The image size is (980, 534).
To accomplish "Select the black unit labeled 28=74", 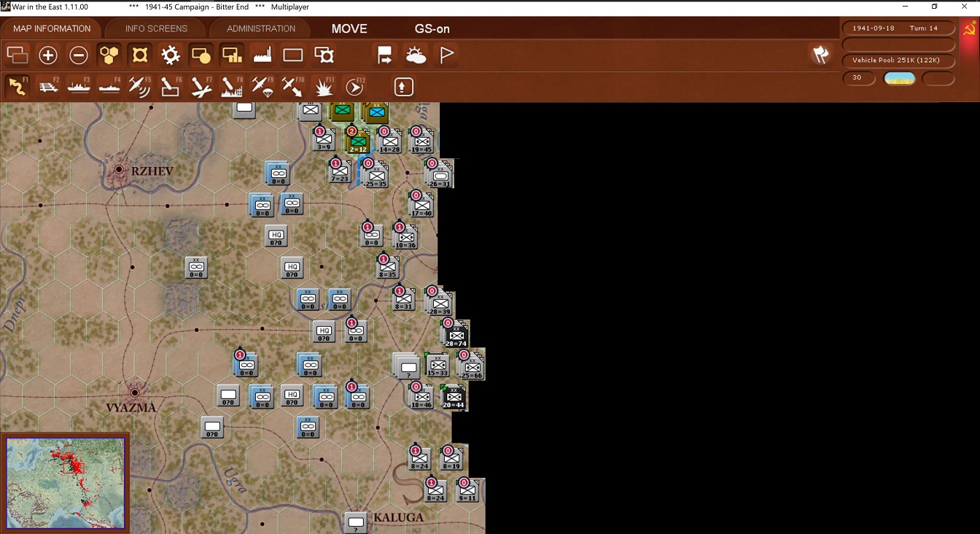I will (455, 336).
